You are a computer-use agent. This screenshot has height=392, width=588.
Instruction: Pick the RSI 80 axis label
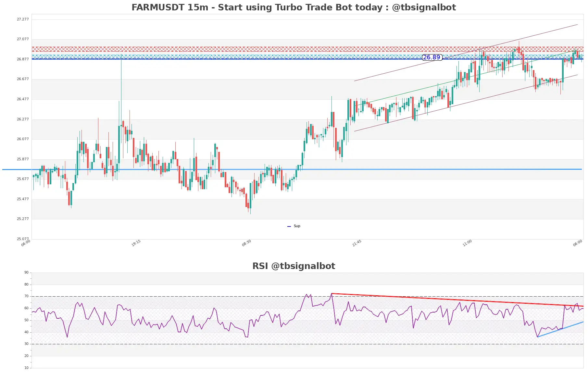tap(27, 285)
